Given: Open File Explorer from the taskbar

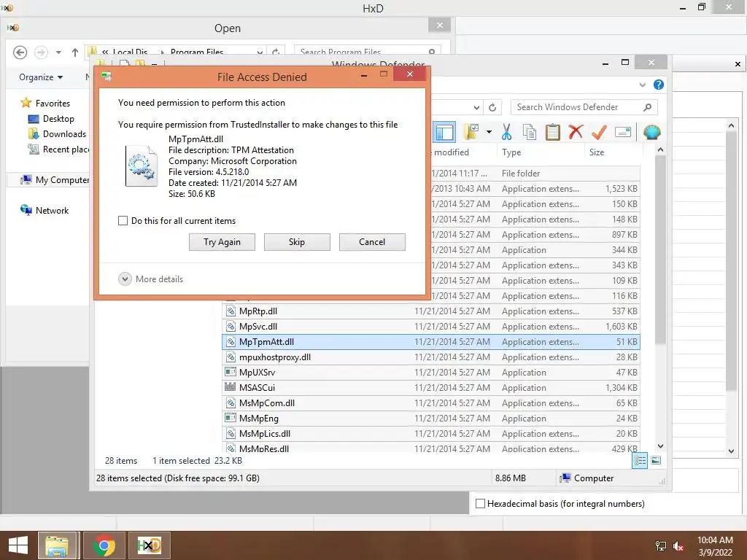Looking at the screenshot, I should 57,545.
